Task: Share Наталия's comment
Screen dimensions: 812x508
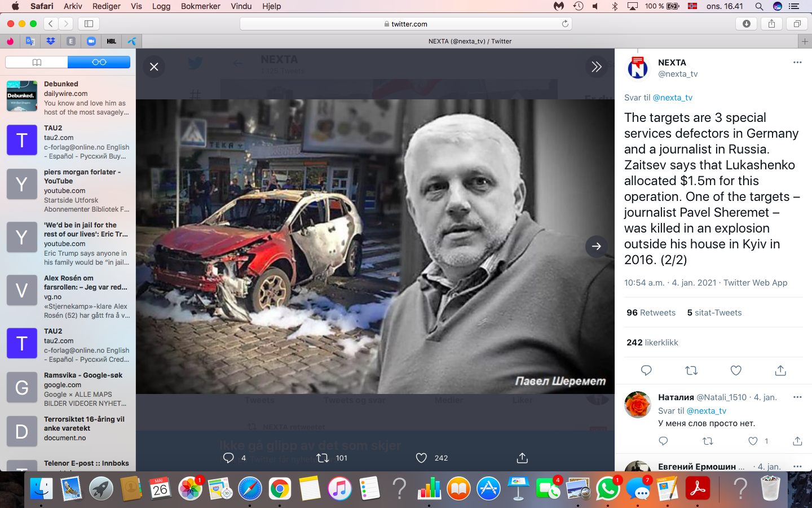Action: point(797,441)
